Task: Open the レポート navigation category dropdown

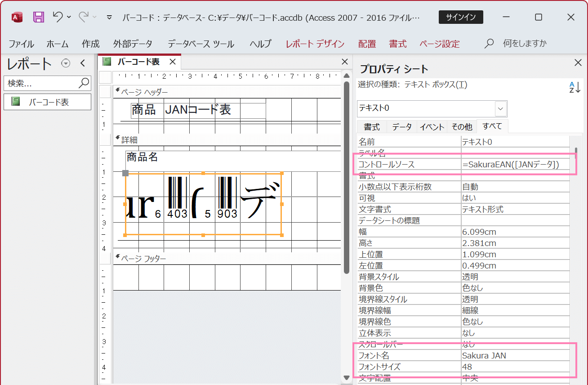Action: tap(66, 63)
